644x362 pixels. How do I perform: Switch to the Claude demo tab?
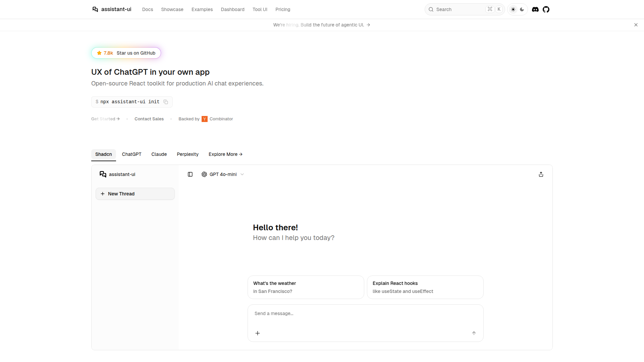159,154
